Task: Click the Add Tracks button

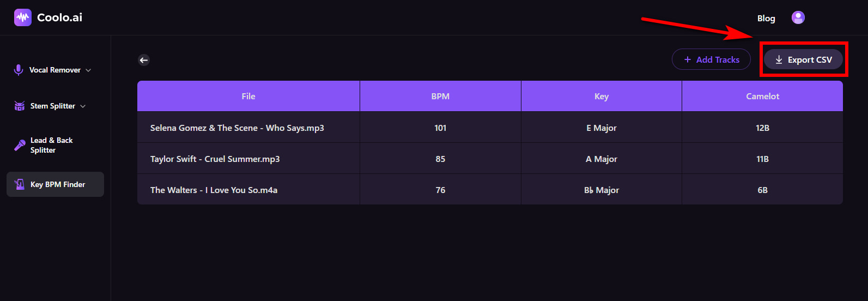Action: (711, 59)
